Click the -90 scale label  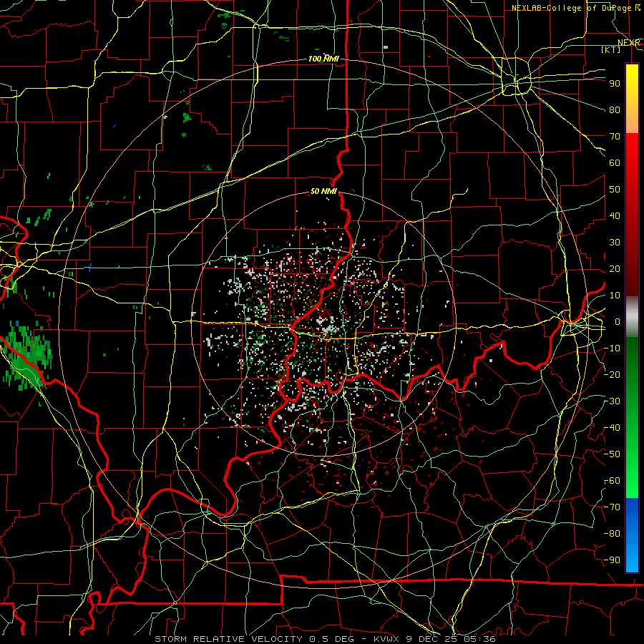pos(612,560)
